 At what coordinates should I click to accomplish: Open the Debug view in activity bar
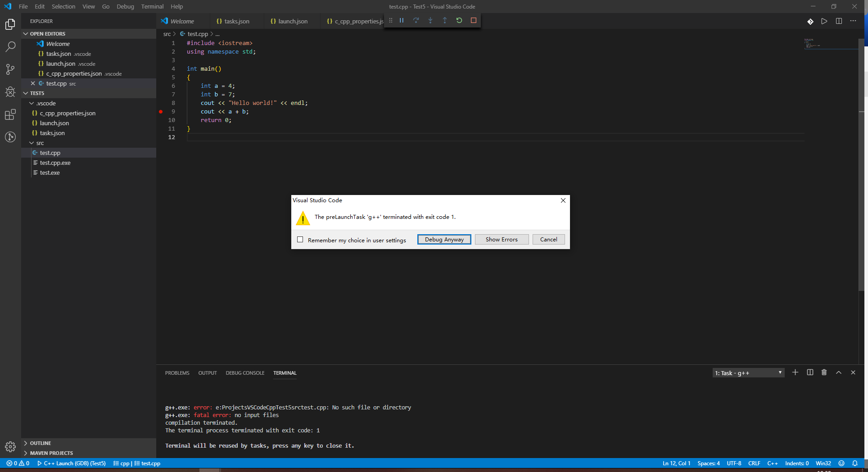click(x=10, y=92)
